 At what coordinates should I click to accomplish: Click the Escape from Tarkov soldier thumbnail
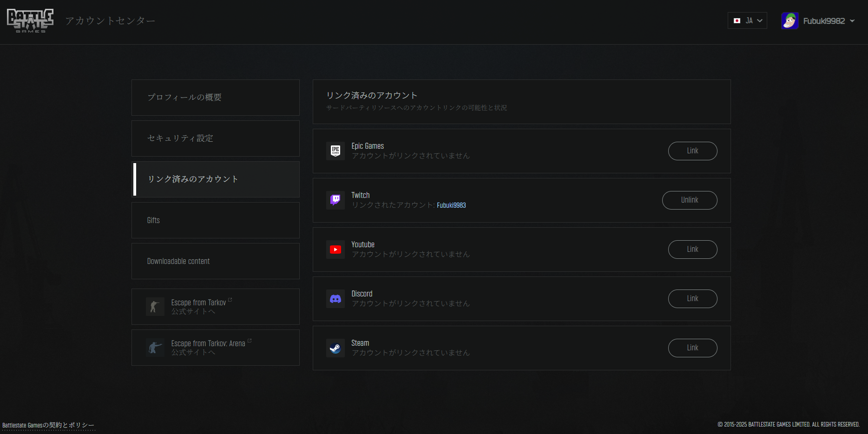(x=155, y=307)
